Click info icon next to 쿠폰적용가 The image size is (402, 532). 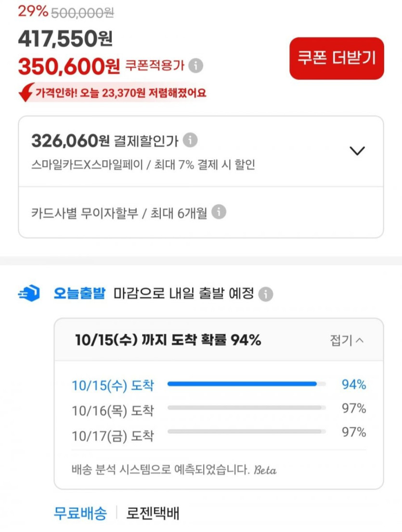coord(195,65)
